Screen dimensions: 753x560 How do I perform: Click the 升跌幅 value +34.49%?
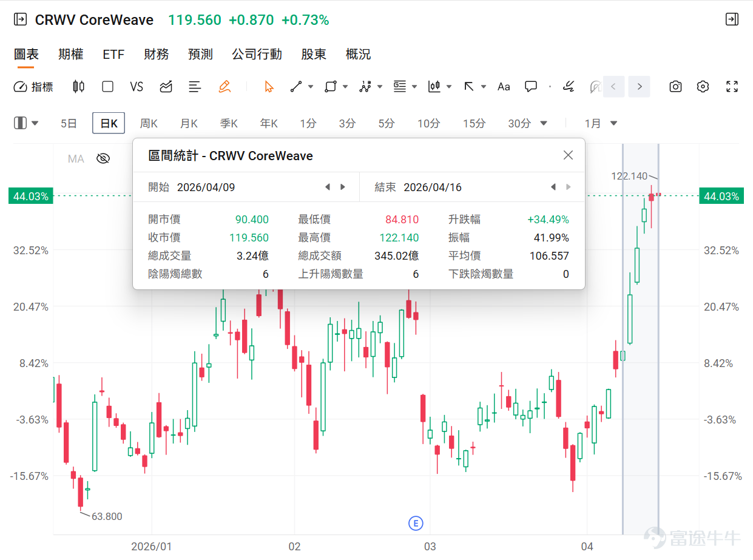[549, 220]
